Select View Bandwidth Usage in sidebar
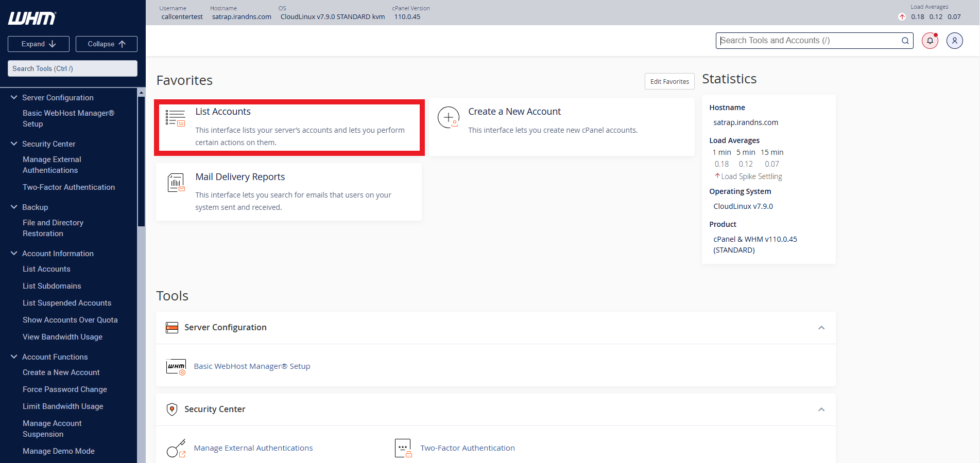This screenshot has width=980, height=463. point(62,337)
